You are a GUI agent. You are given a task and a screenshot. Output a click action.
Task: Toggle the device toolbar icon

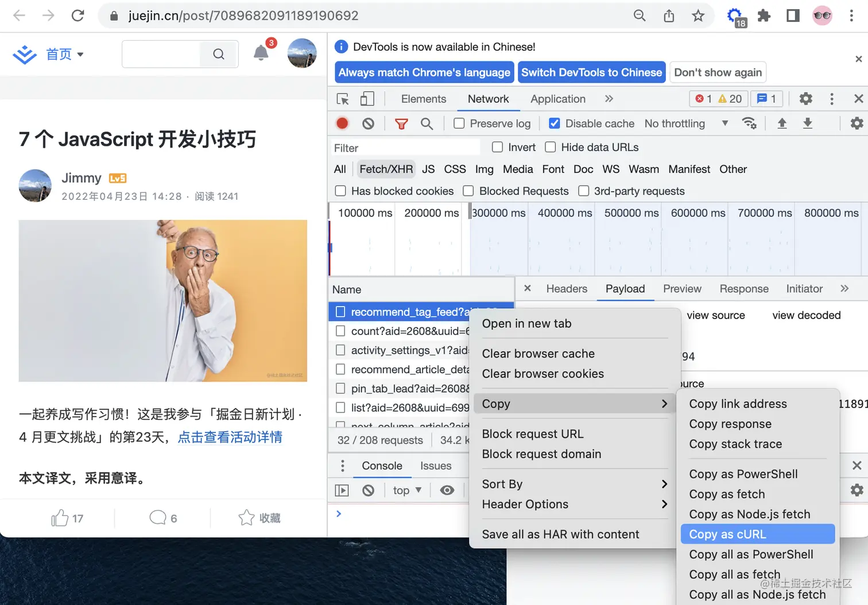(x=367, y=99)
